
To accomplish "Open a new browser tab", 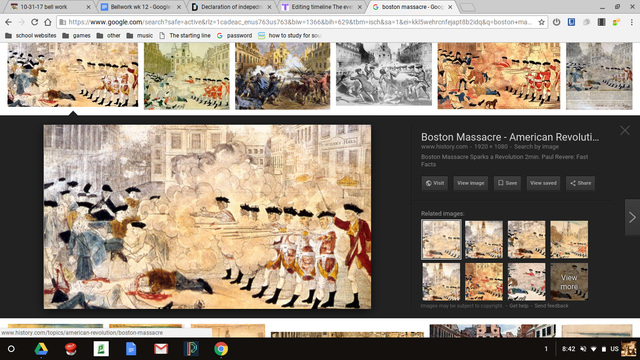I will (x=467, y=7).
